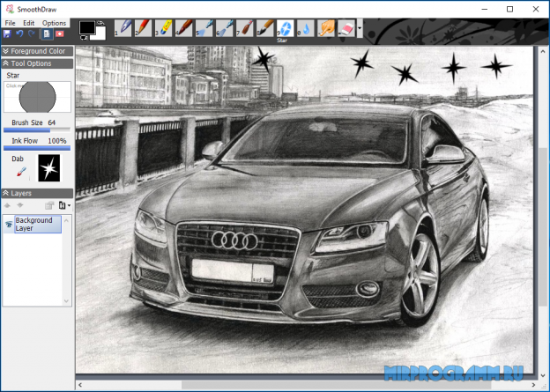Screen dimensions: 550x392
Task: Redo the undone stroke
Action: [x=32, y=33]
